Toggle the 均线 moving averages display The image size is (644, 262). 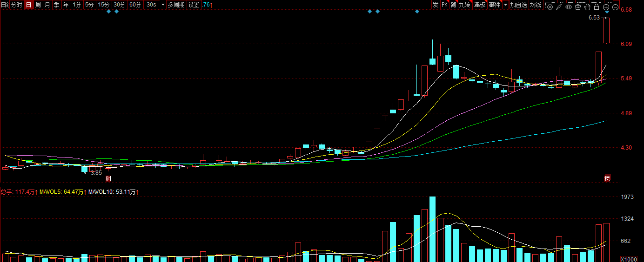point(536,5)
